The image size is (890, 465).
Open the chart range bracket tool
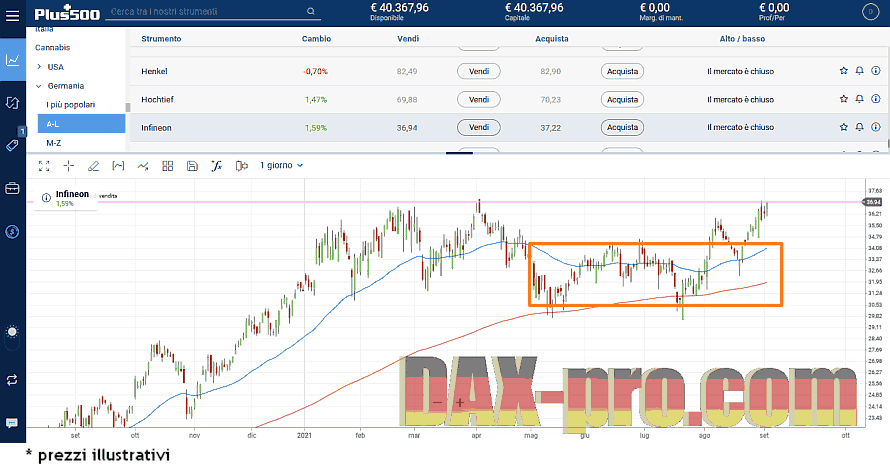[118, 166]
